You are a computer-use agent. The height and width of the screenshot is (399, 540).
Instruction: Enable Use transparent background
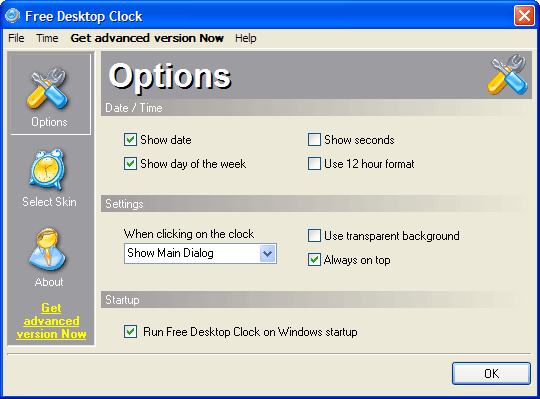click(x=314, y=236)
